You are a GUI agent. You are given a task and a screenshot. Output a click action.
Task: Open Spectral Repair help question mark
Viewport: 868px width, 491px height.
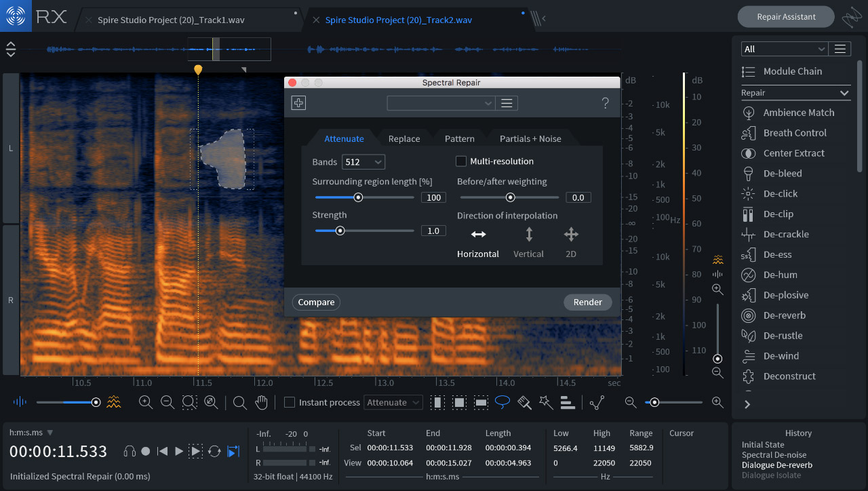point(606,103)
